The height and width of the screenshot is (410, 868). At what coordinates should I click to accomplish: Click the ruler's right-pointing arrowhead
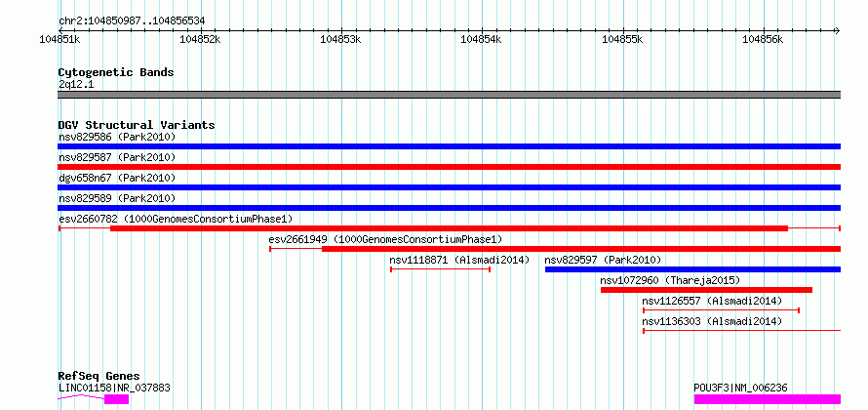pyautogui.click(x=837, y=30)
